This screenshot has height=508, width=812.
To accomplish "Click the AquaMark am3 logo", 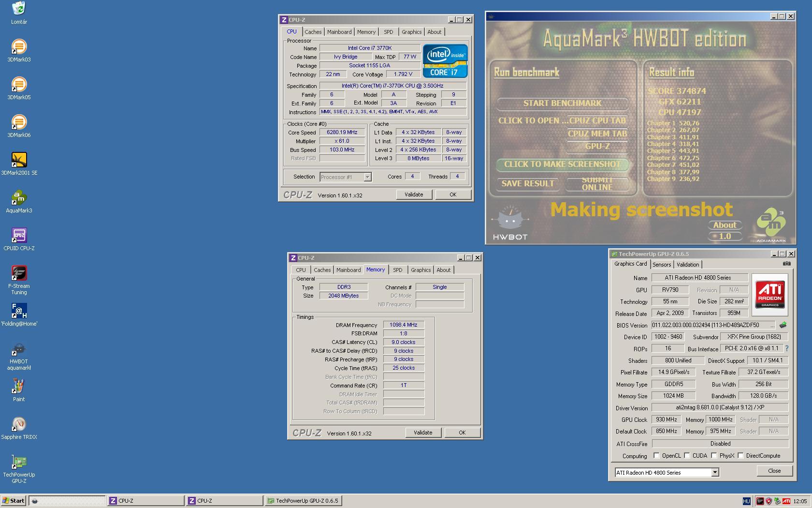I will pyautogui.click(x=771, y=225).
